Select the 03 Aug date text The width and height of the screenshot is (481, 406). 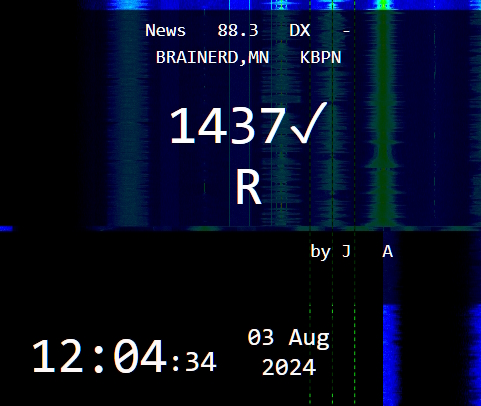tap(288, 338)
